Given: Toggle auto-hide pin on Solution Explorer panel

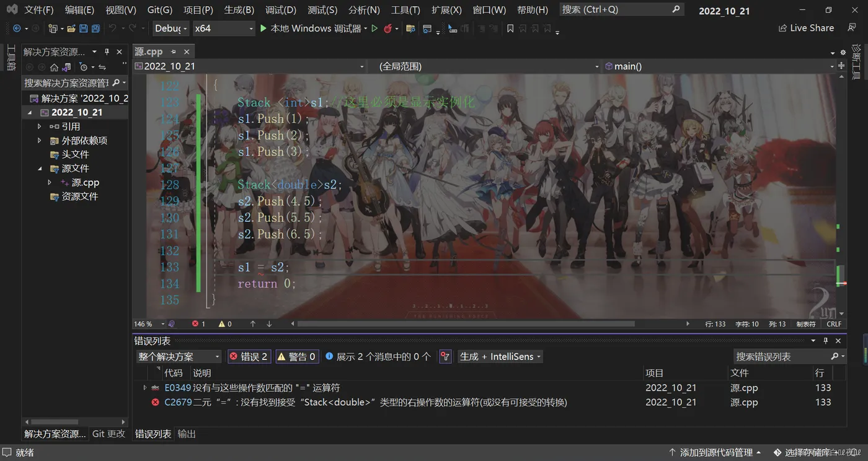Looking at the screenshot, I should point(107,52).
